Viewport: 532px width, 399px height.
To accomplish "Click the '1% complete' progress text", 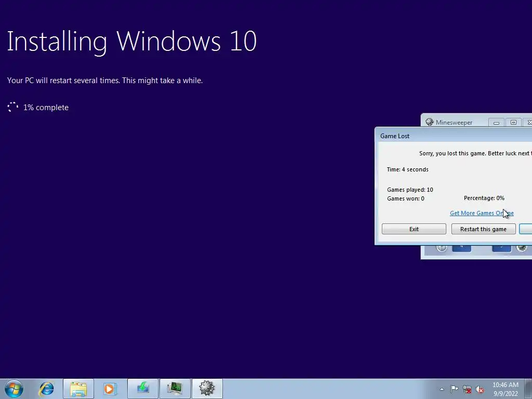I will tap(46, 108).
